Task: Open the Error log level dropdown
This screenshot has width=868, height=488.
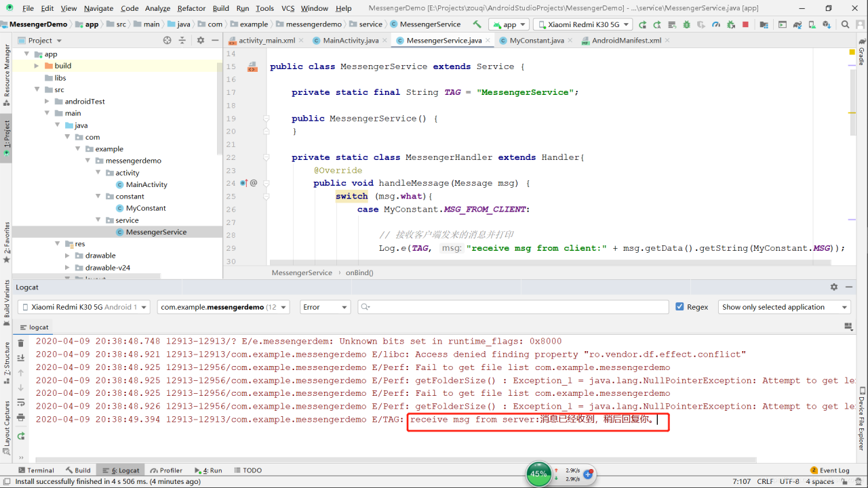Action: (x=325, y=307)
